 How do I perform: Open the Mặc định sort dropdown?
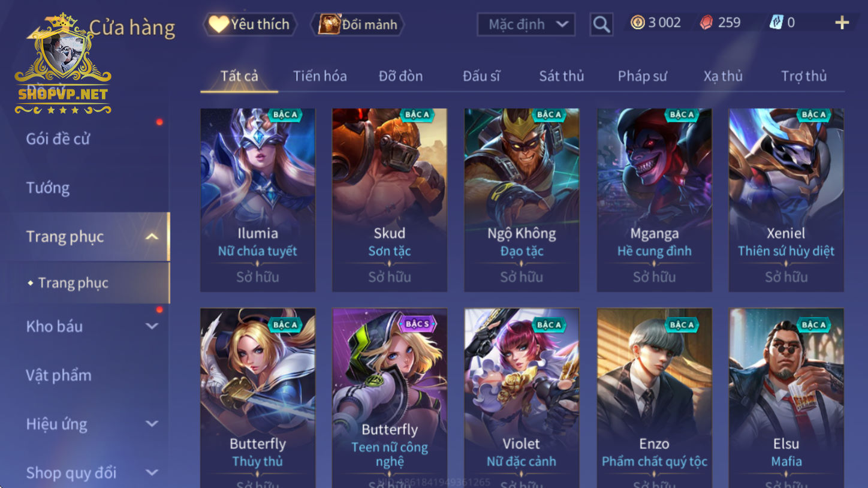pyautogui.click(x=526, y=25)
